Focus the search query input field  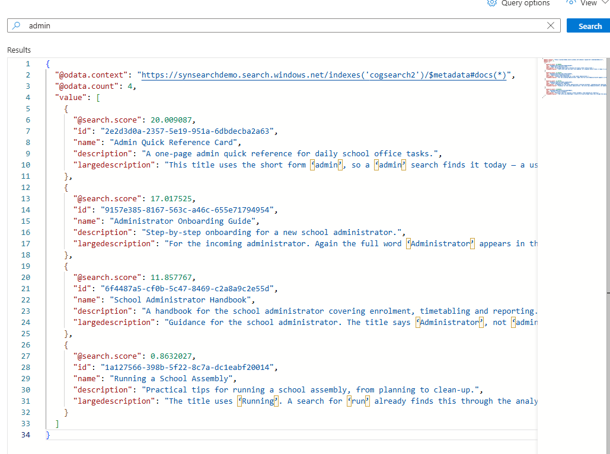point(284,26)
